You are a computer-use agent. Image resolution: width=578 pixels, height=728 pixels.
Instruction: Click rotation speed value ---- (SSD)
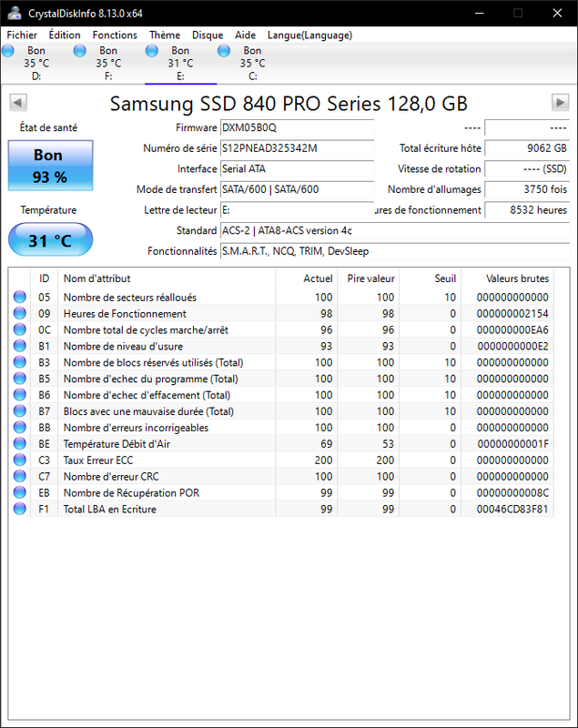point(527,168)
